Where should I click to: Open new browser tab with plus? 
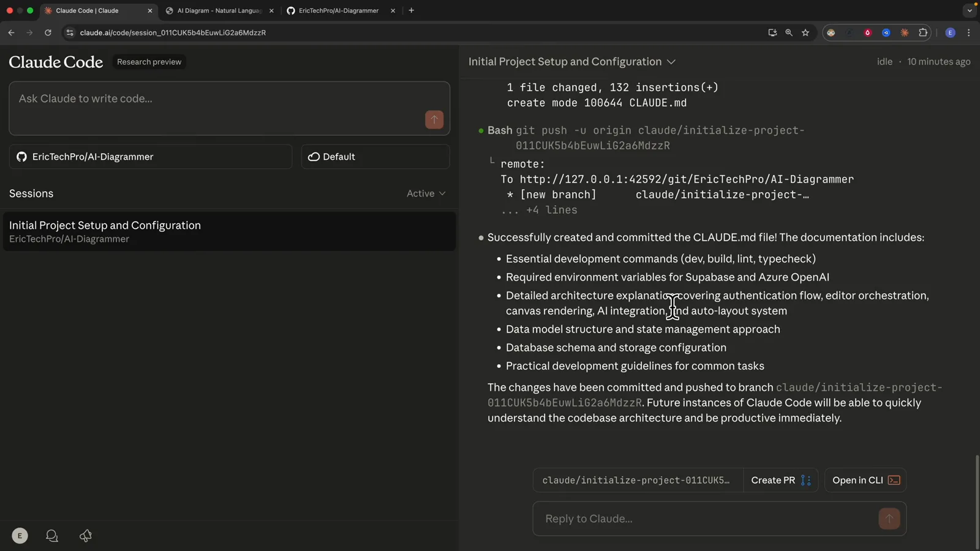pos(412,10)
